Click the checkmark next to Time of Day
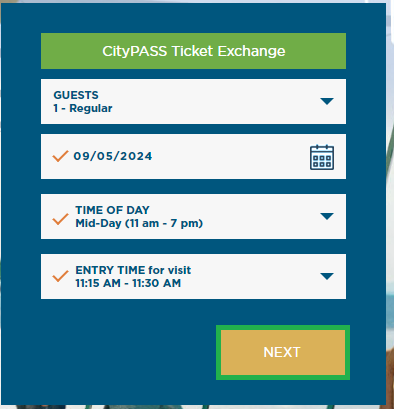Viewport: 394px width, 409px height. click(60, 219)
